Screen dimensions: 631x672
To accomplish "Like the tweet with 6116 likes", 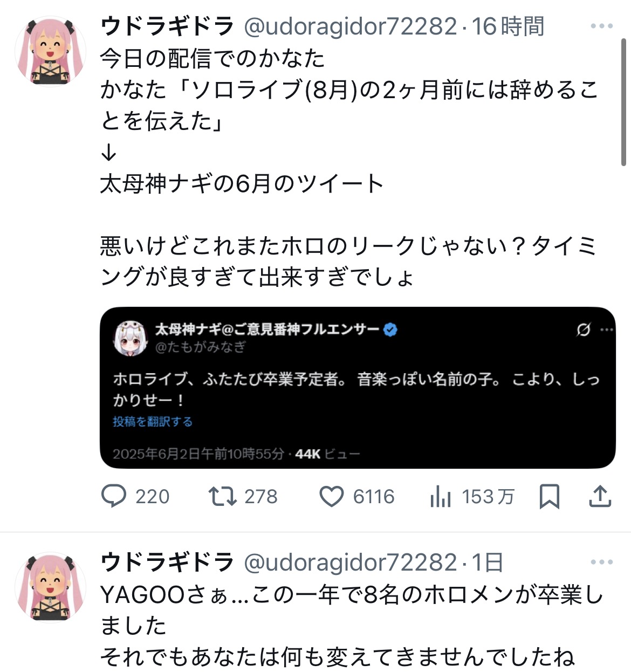I will [x=331, y=497].
